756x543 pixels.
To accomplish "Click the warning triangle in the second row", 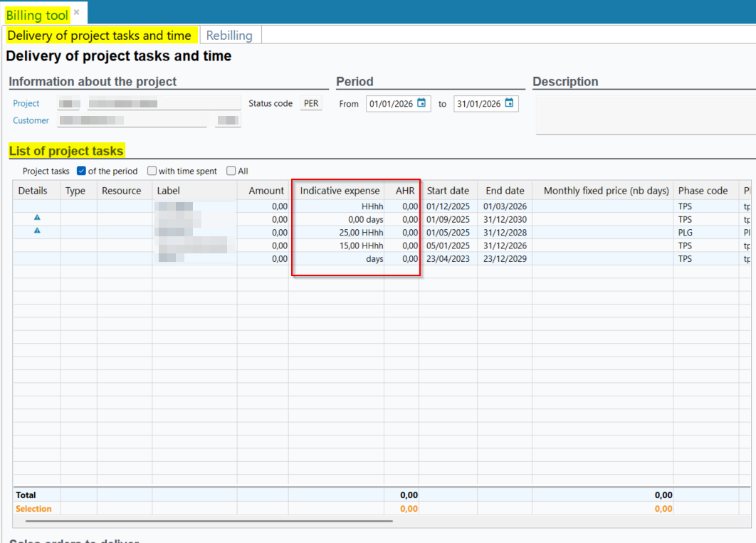I will tap(37, 219).
